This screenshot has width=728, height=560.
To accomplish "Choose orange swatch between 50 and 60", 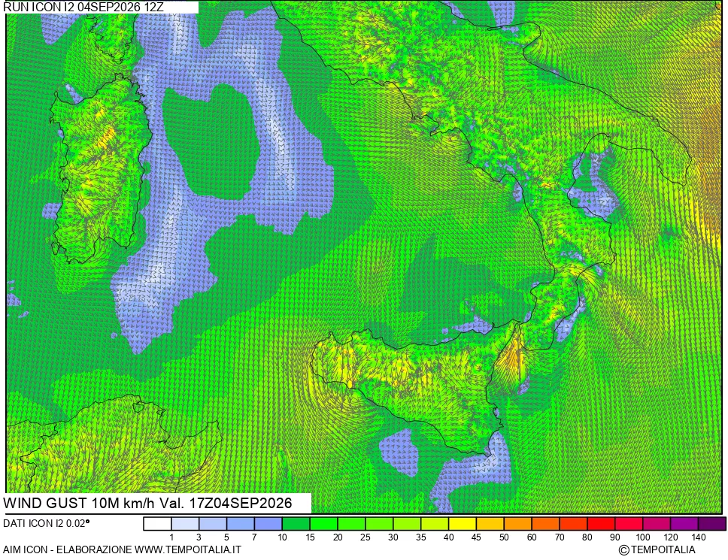I will coord(517,524).
